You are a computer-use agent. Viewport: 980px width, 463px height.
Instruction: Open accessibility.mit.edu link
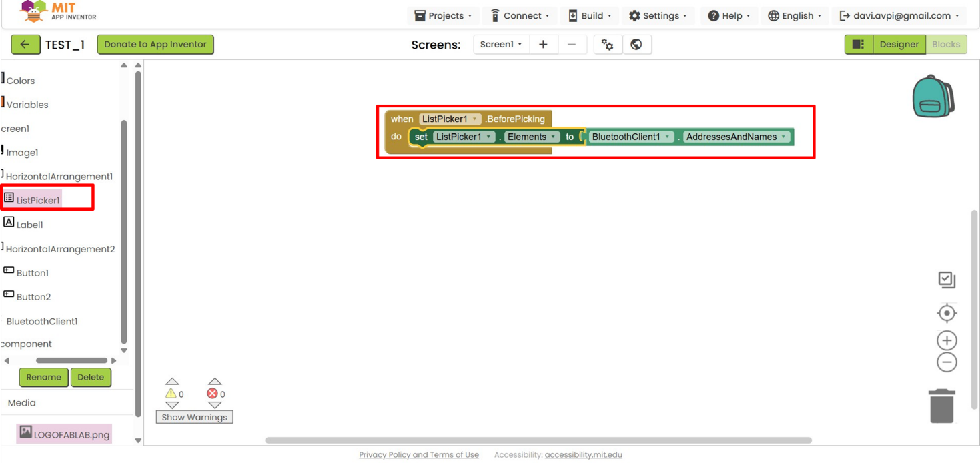[584, 455]
